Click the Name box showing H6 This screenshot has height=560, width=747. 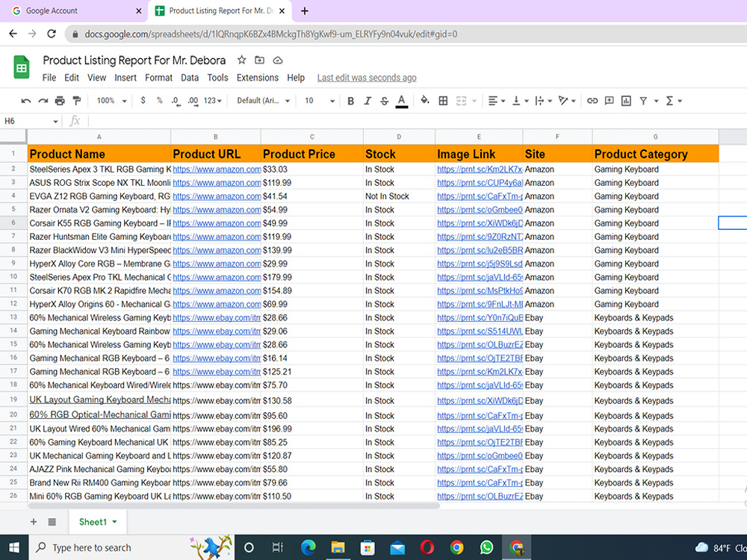click(31, 122)
